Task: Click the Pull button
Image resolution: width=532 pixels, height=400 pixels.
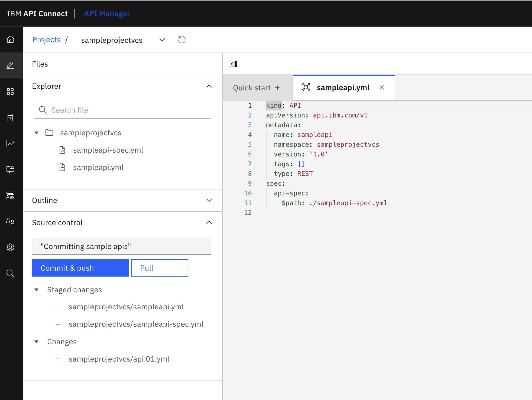Action: click(160, 268)
